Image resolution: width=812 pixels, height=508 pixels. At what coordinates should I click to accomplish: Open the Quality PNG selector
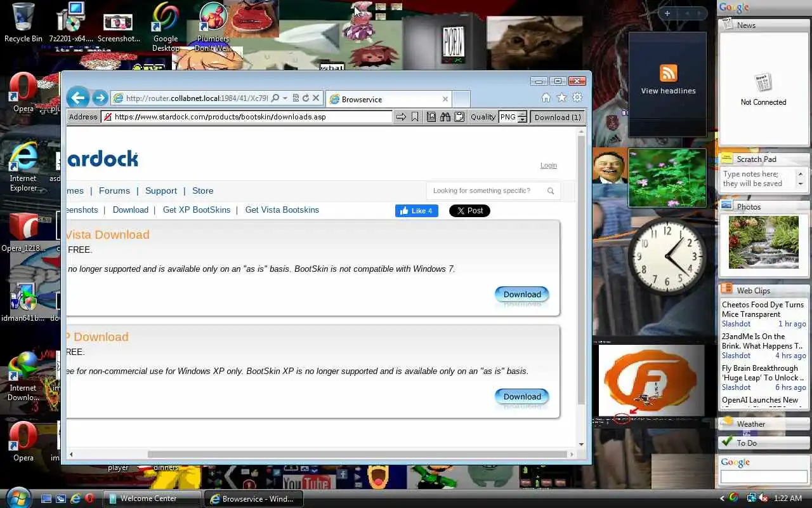click(x=508, y=117)
